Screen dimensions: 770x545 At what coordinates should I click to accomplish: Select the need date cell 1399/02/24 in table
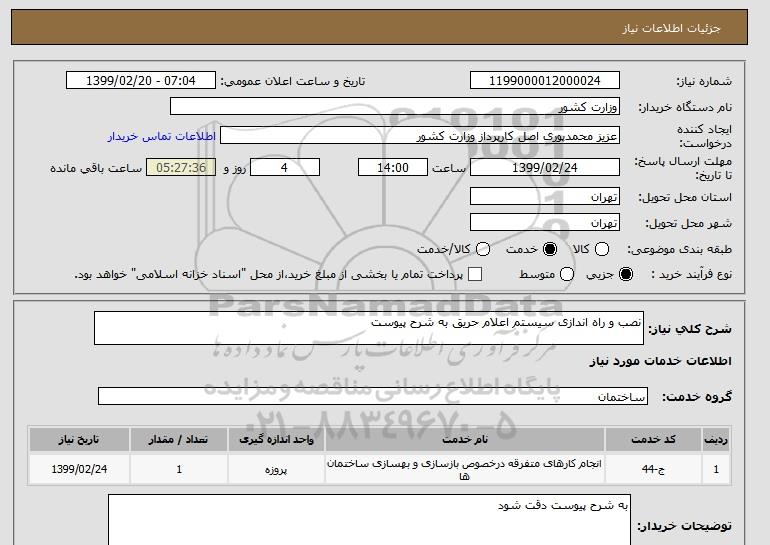tap(79, 469)
